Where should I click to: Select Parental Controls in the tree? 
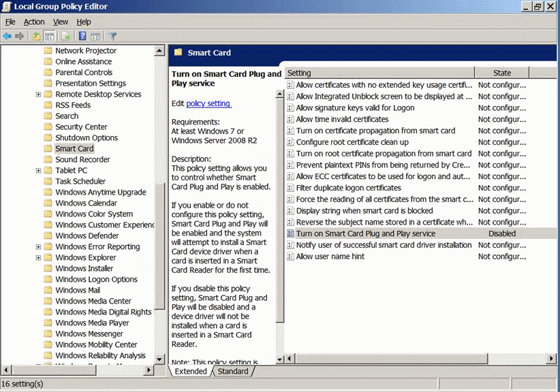coord(84,72)
